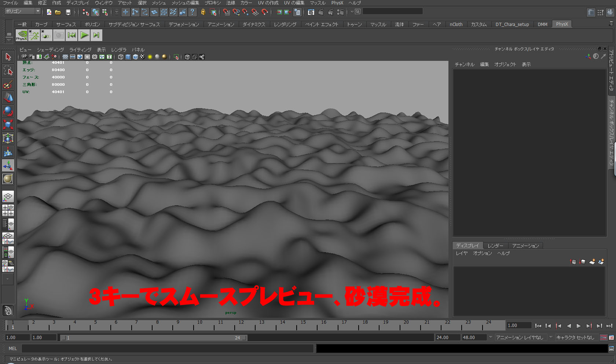Select the smooth shaded blue cube icon
Viewport: 616px width, 364px height.
(x=128, y=57)
